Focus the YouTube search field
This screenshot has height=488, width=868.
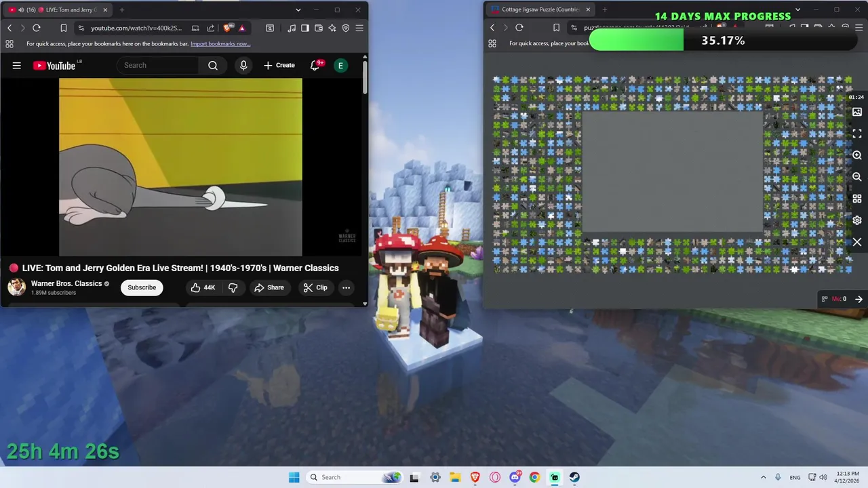(158, 65)
